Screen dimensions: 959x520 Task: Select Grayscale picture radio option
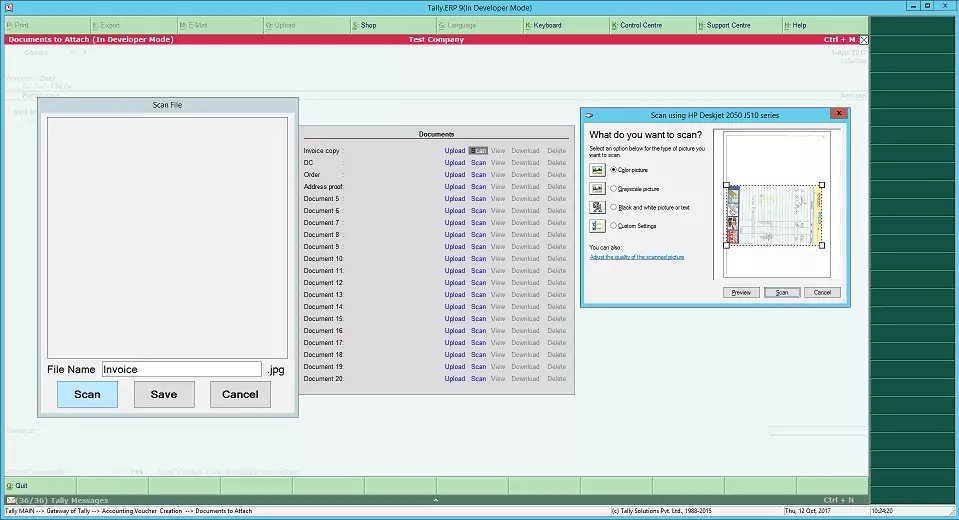point(613,188)
